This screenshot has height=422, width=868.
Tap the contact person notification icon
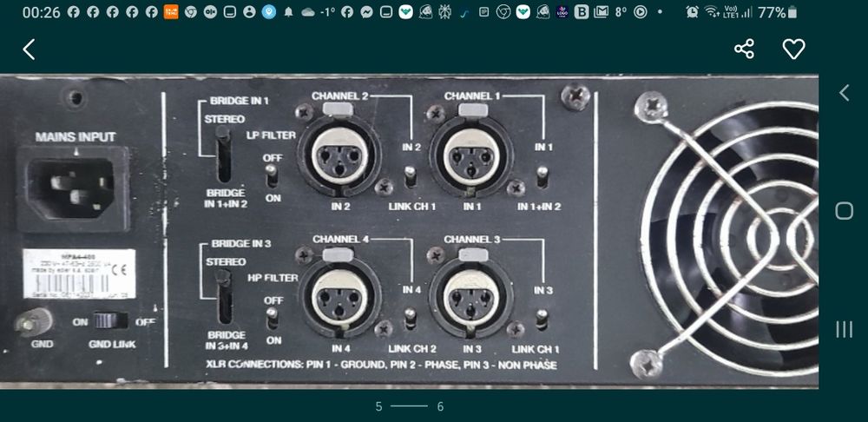pos(249,12)
